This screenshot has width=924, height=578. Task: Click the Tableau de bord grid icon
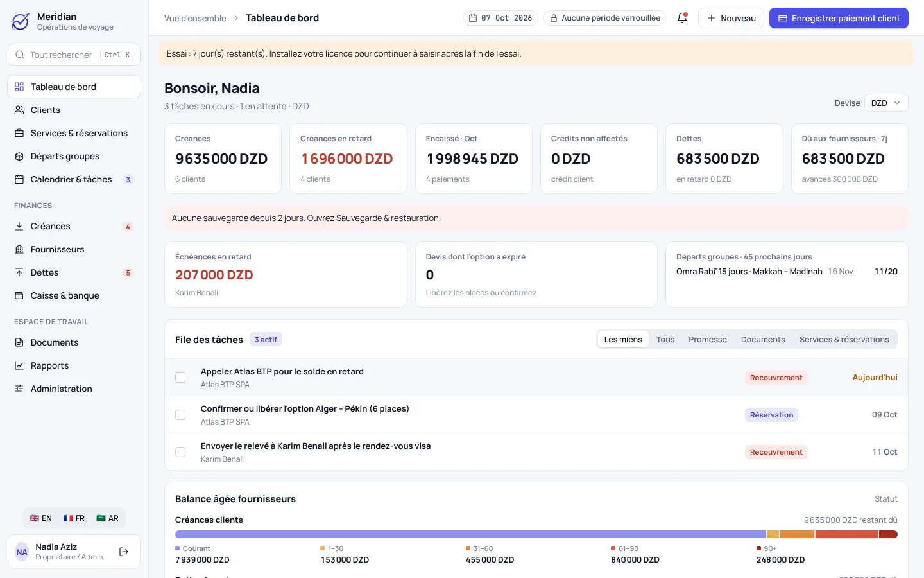(19, 87)
